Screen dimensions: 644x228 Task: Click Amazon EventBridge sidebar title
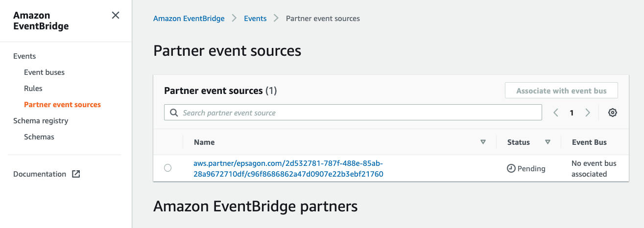click(41, 21)
